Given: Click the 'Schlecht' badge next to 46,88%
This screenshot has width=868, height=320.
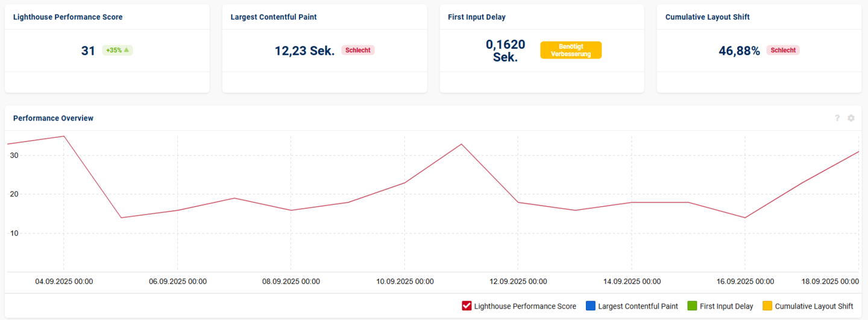Looking at the screenshot, I should click(x=782, y=51).
